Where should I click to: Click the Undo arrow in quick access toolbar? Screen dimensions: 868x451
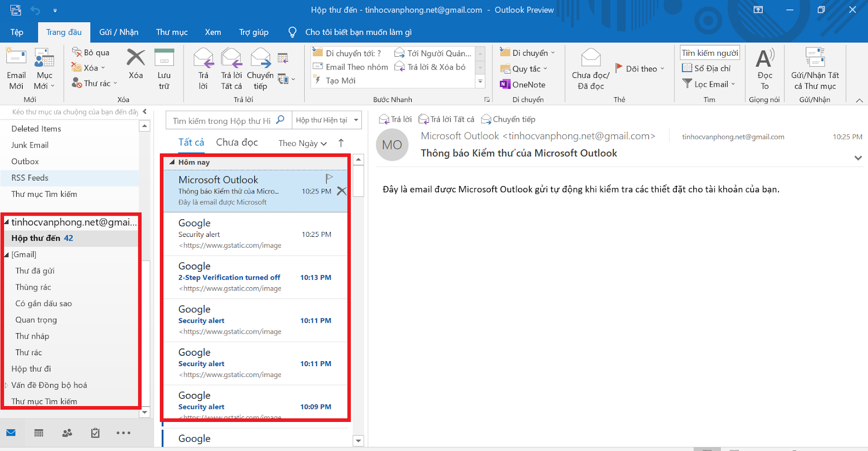(35, 10)
